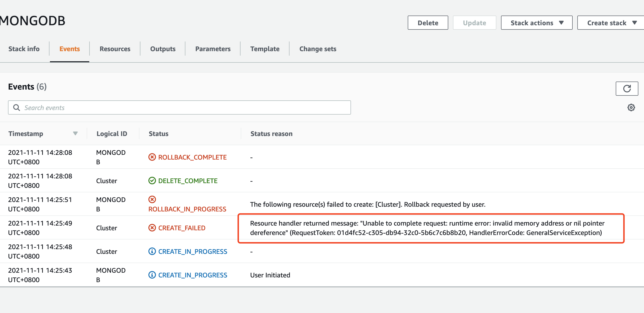Viewport: 644px width, 313px height.
Task: Click the ROLLBACK_IN_PROGRESS error icon
Action: [x=152, y=200]
